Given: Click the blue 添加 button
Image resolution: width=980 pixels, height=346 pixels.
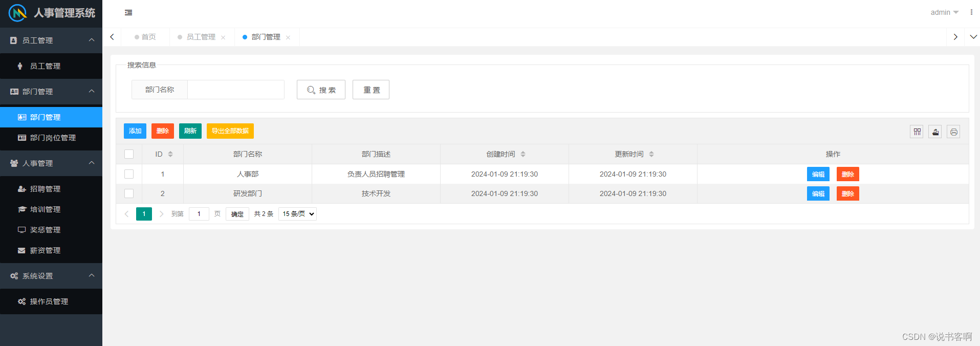Looking at the screenshot, I should coord(135,131).
